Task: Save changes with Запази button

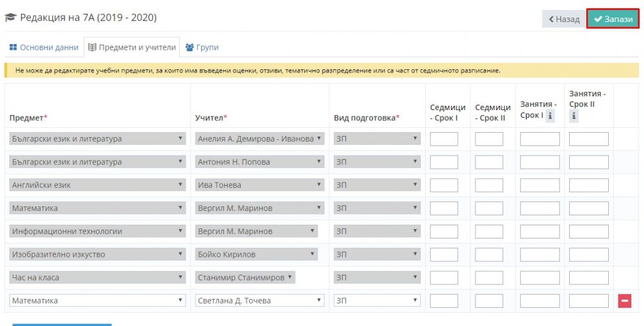Action: tap(613, 19)
